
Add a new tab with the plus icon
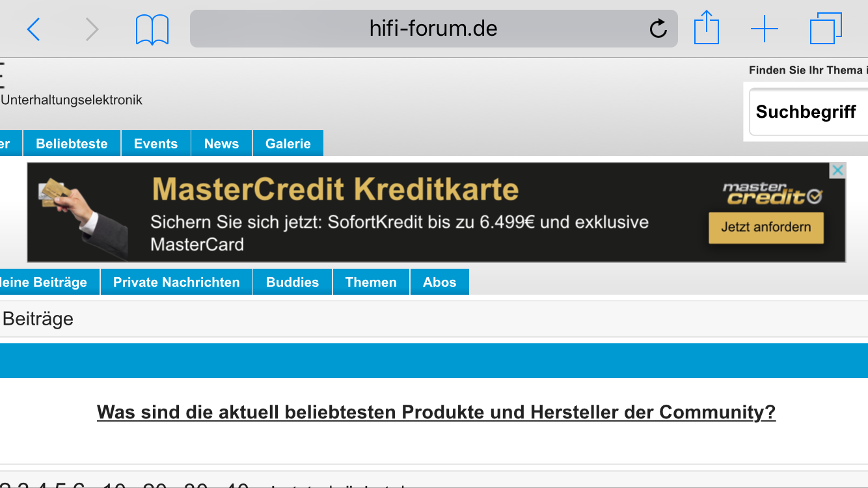pyautogui.click(x=765, y=29)
